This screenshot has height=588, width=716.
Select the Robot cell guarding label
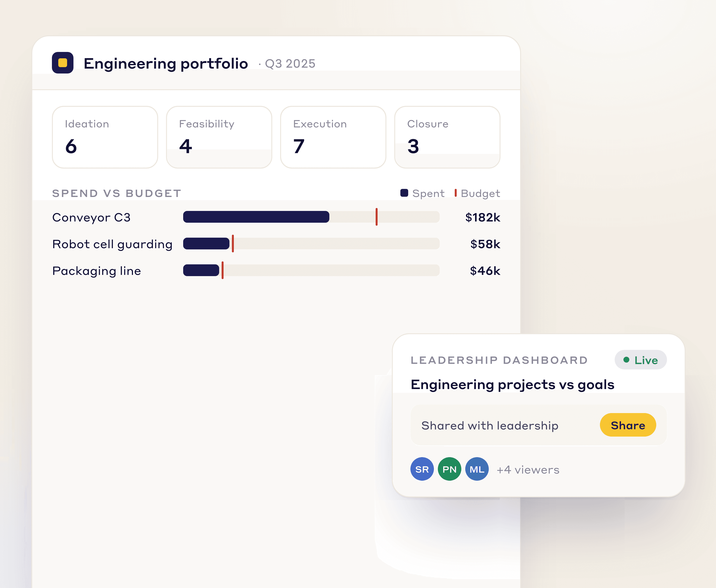(112, 244)
